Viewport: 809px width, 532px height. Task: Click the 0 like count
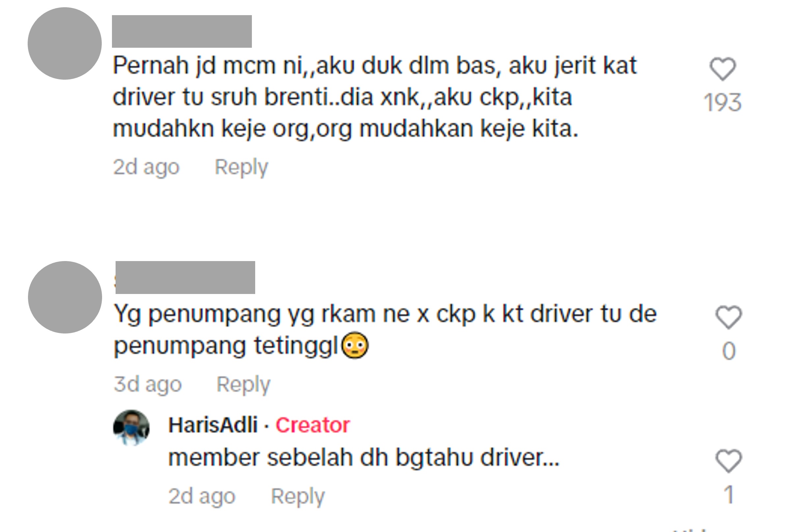(x=729, y=351)
